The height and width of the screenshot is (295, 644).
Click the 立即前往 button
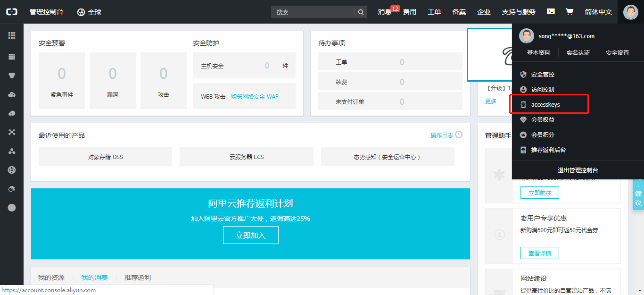coord(540,193)
